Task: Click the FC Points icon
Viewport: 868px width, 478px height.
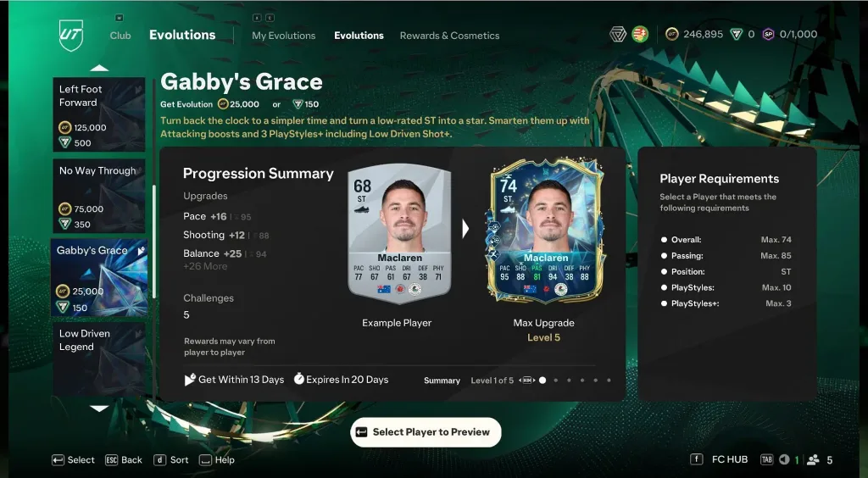Action: click(x=736, y=34)
